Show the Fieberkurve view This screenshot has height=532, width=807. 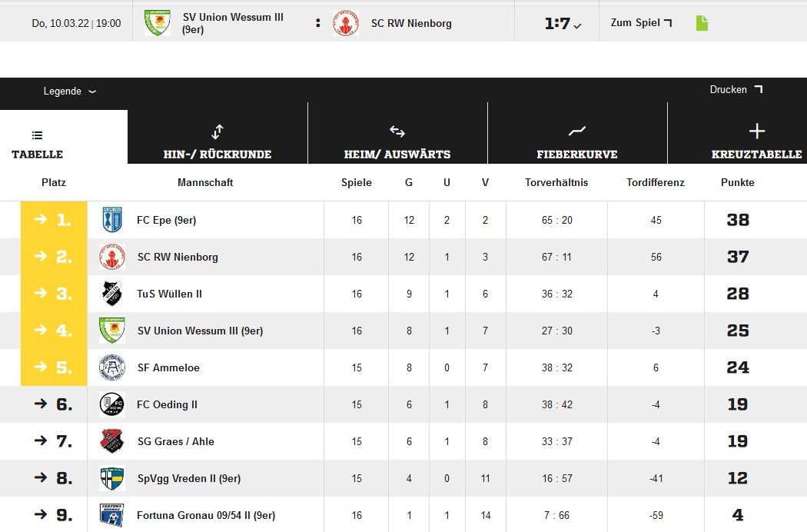pyautogui.click(x=577, y=142)
